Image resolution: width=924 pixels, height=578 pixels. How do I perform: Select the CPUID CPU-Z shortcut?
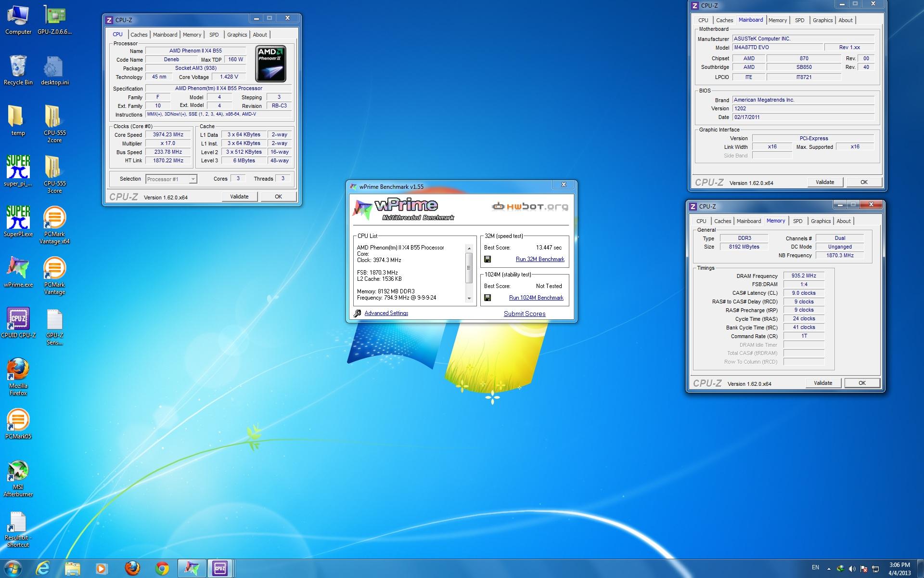click(18, 323)
